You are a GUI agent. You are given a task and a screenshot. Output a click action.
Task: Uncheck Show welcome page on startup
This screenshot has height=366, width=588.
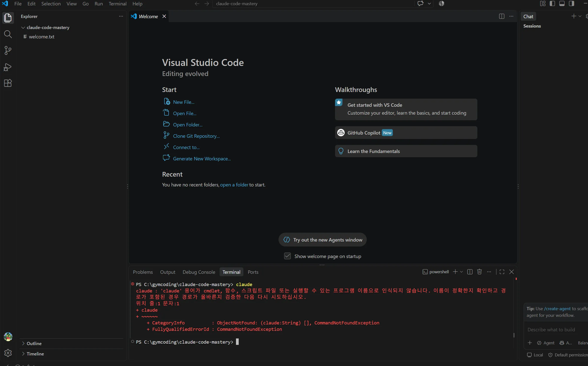coord(287,256)
